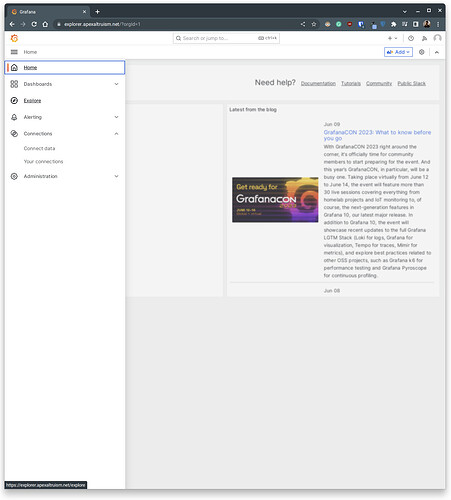This screenshot has height=500, width=451.
Task: Expand the Dashboards section chevron
Action: click(x=116, y=84)
